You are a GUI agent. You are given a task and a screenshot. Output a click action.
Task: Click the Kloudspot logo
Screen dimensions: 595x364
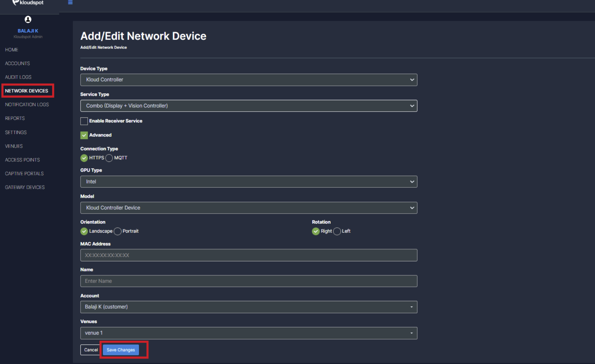tap(28, 3)
